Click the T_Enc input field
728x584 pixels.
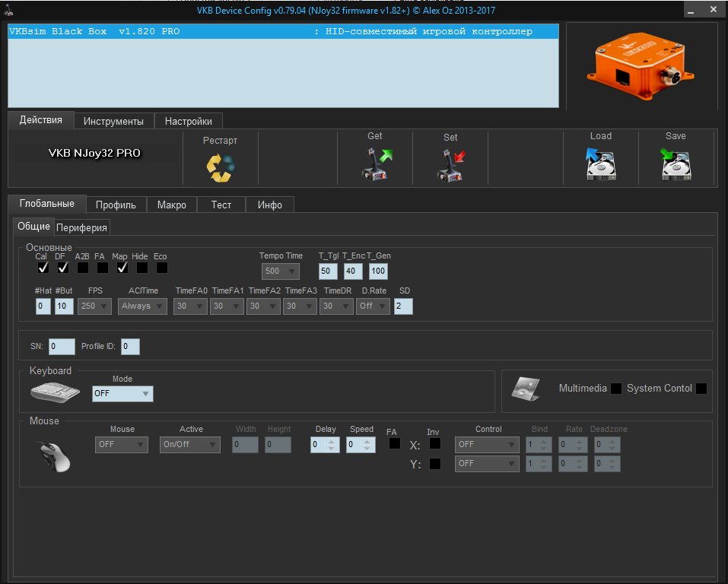tap(353, 271)
